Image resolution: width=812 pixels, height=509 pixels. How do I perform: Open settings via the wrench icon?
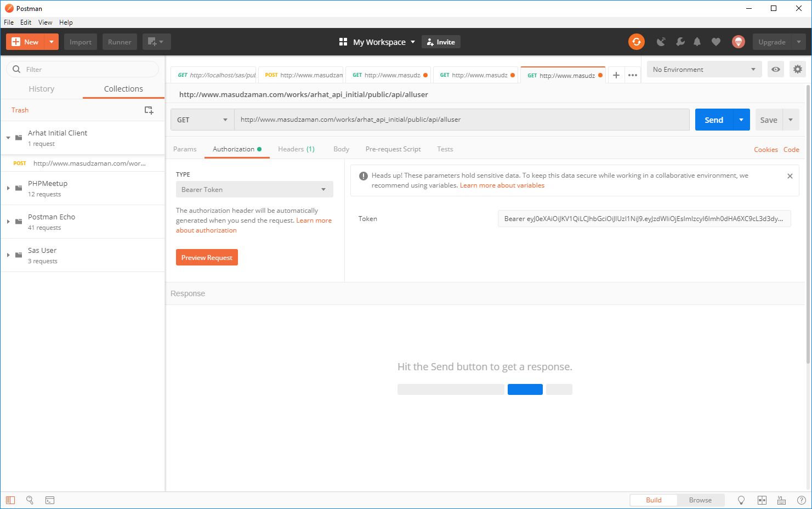[x=680, y=42]
